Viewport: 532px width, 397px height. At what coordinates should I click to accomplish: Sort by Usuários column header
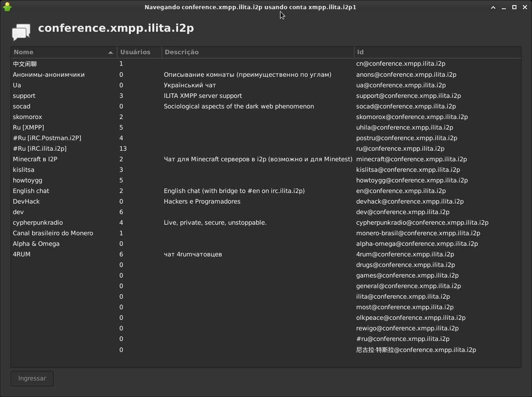(x=139, y=52)
